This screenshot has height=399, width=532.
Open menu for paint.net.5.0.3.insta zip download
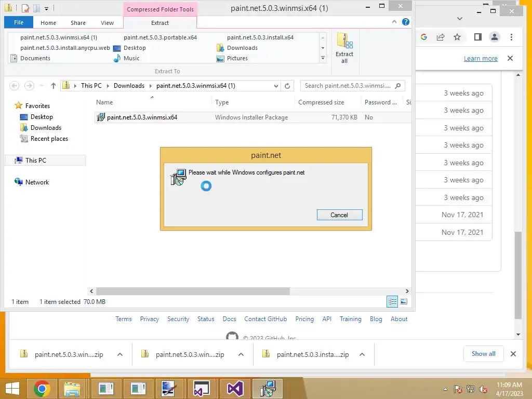point(362,354)
